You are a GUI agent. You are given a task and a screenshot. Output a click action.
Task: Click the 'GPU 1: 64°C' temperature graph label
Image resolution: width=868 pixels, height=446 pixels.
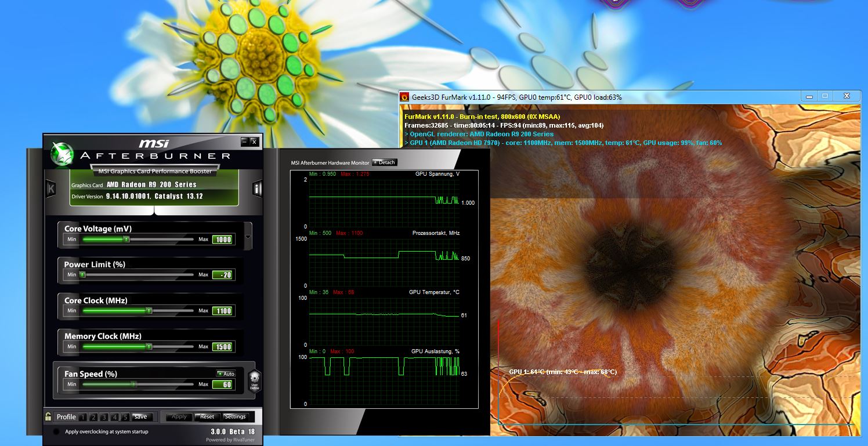[563, 372]
